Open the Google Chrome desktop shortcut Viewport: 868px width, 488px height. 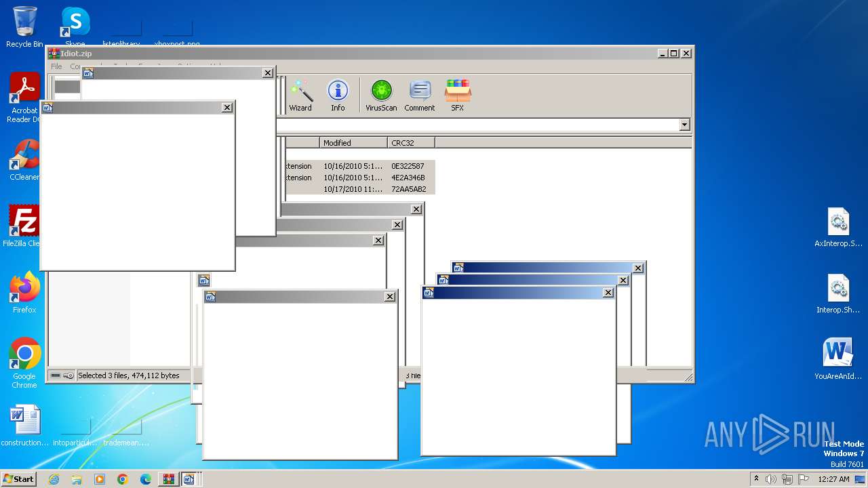coord(24,363)
